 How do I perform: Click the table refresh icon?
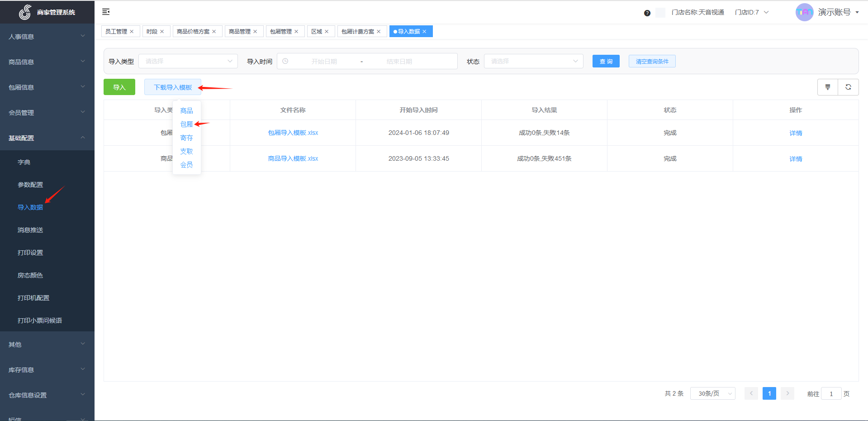[848, 87]
